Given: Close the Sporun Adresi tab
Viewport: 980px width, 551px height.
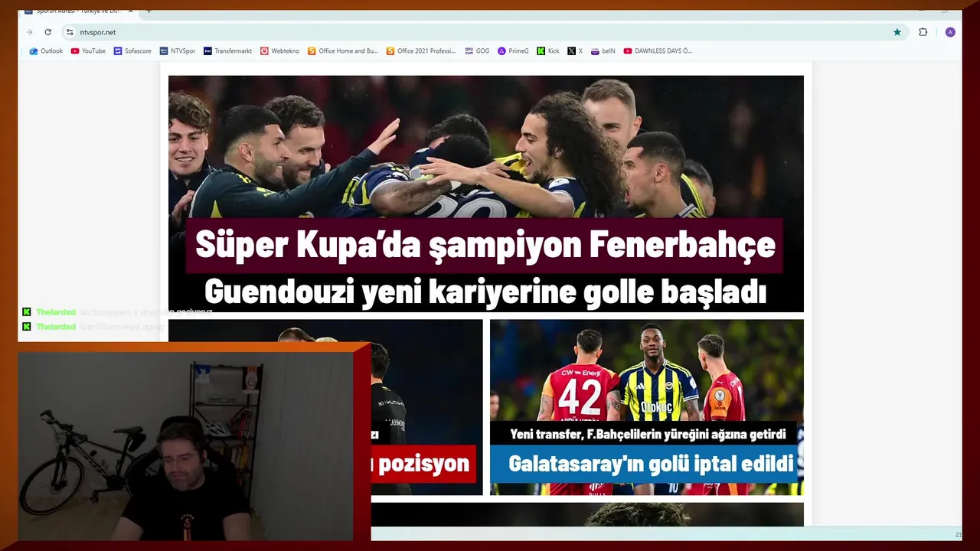Looking at the screenshot, I should (130, 11).
